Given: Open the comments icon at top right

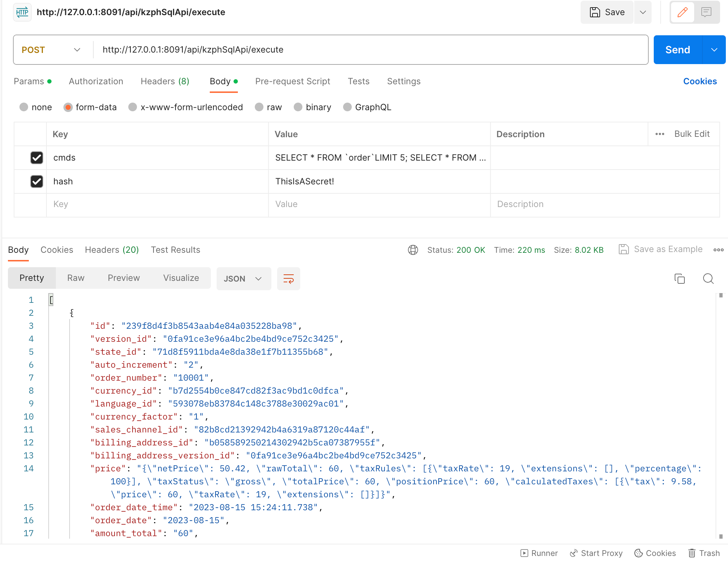Looking at the screenshot, I should click(706, 12).
